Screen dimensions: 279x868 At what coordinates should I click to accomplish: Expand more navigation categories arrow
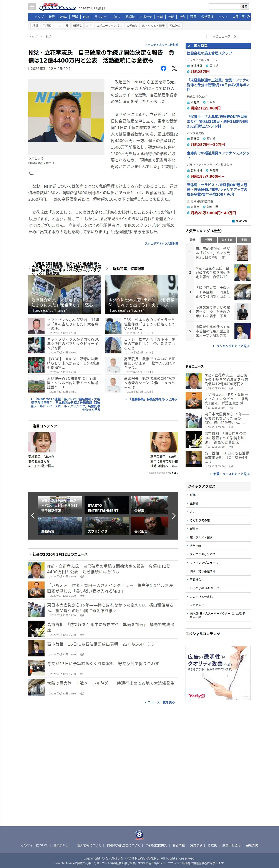click(x=248, y=17)
